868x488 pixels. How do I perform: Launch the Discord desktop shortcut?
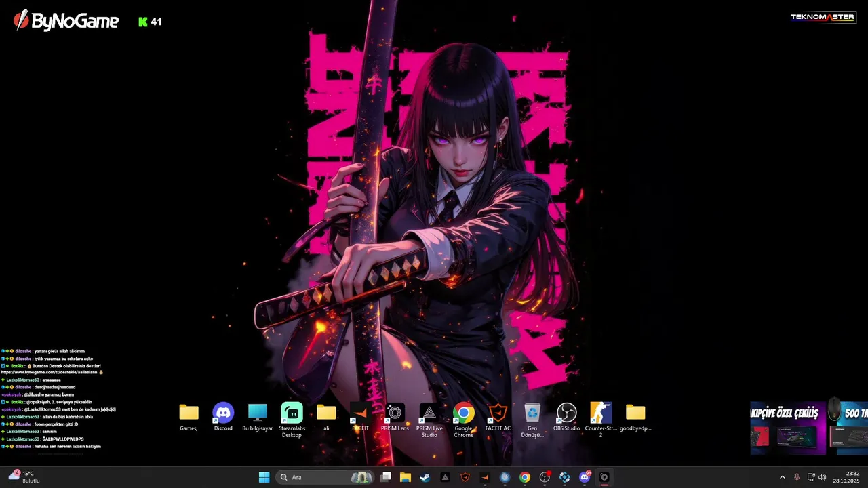click(x=223, y=417)
